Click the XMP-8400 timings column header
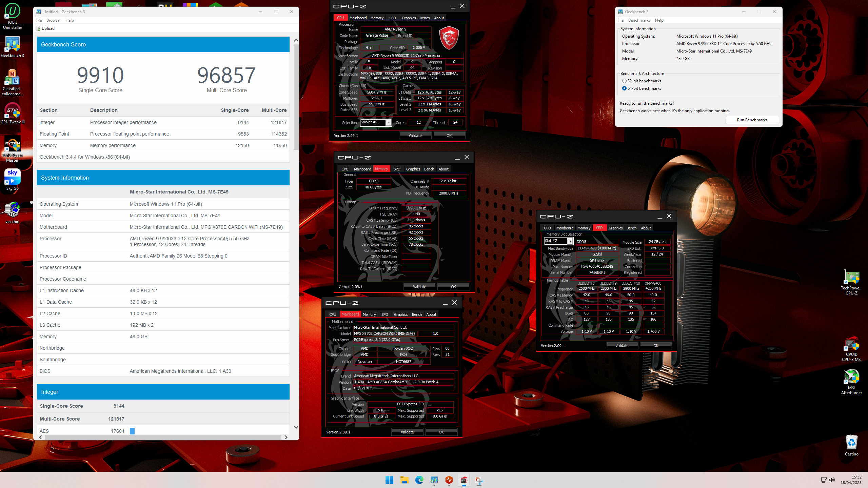Image resolution: width=868 pixels, height=488 pixels. click(653, 283)
